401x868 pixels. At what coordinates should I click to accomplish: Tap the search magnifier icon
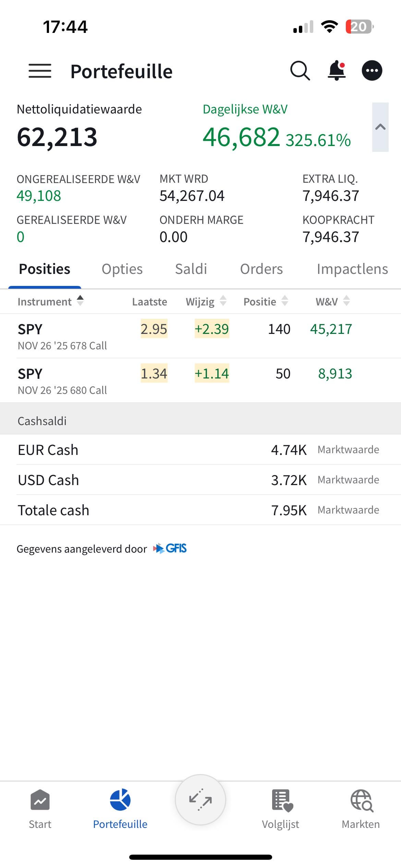[300, 71]
